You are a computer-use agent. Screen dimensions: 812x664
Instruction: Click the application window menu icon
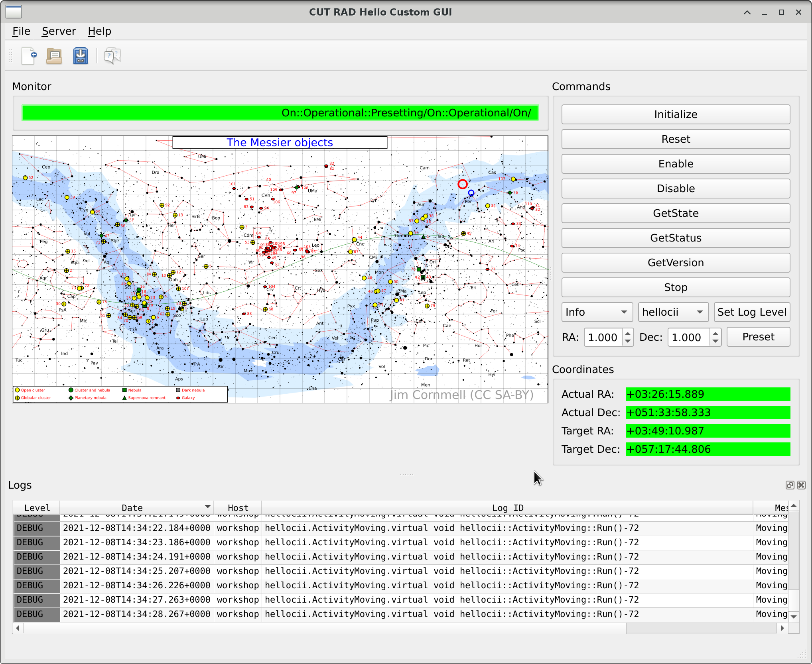[x=14, y=12]
